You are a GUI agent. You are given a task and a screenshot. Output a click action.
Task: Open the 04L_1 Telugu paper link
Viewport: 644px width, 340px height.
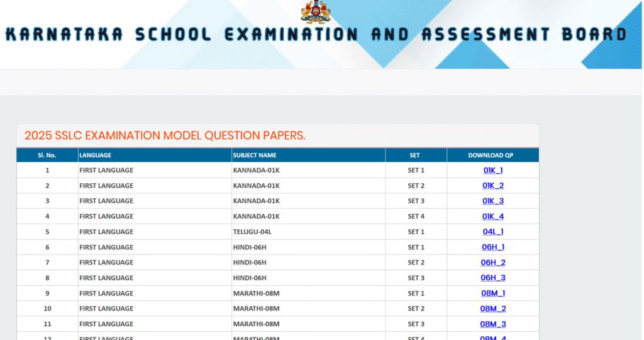(x=493, y=232)
